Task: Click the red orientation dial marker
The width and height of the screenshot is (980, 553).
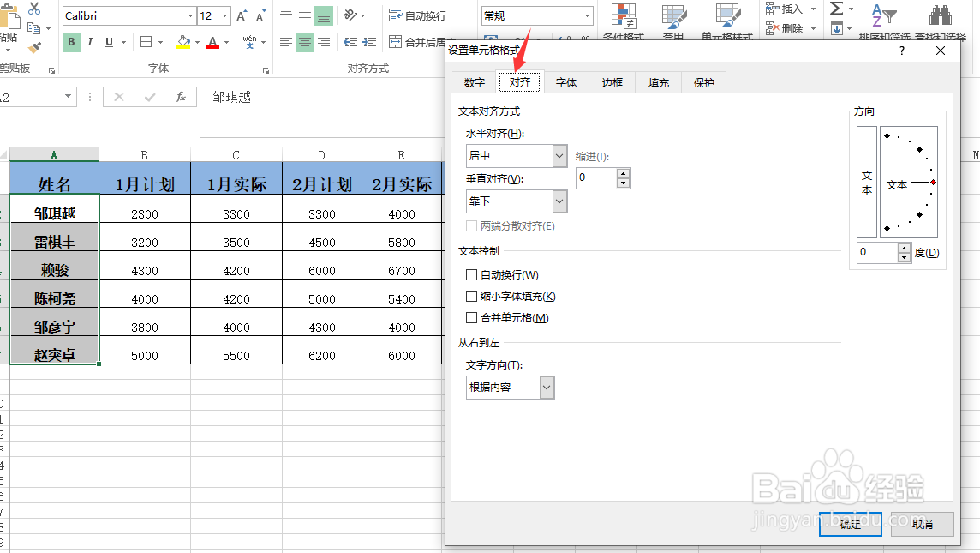Action: [x=933, y=182]
